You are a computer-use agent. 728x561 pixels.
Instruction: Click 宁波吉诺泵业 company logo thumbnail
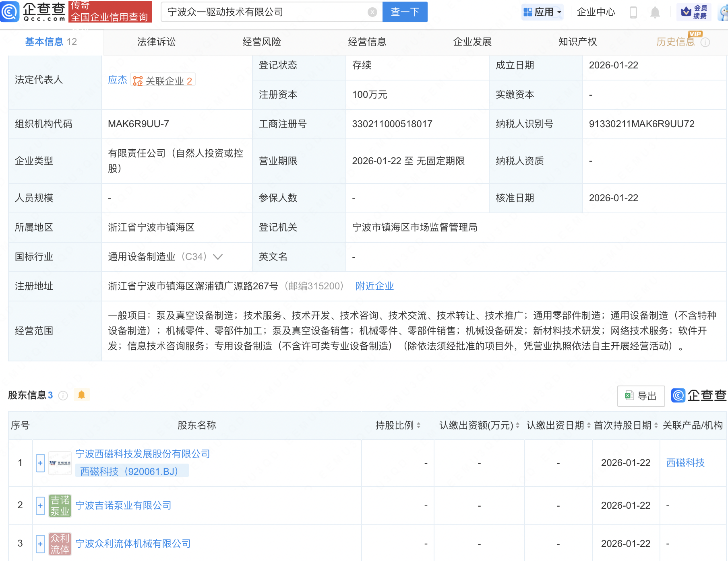click(60, 505)
